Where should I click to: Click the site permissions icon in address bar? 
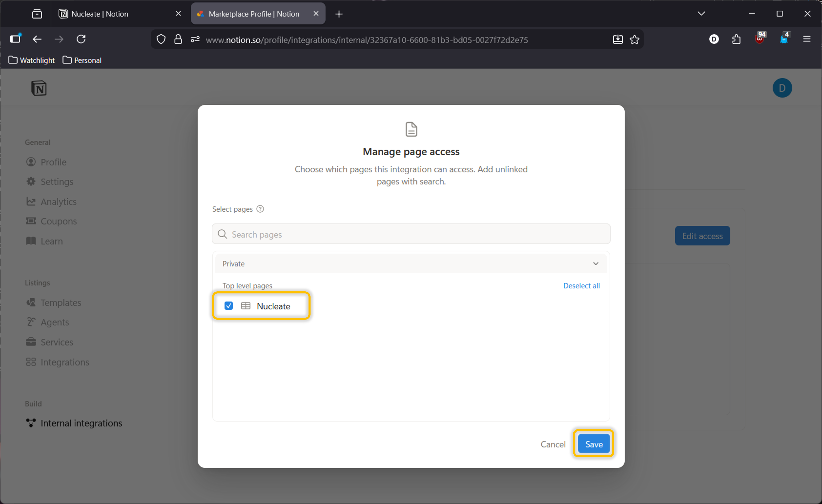195,39
